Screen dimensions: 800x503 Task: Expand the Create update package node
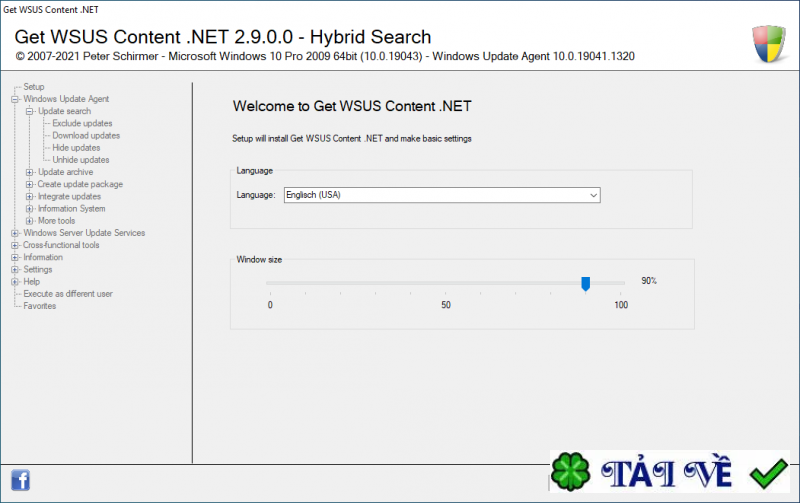[x=30, y=185]
